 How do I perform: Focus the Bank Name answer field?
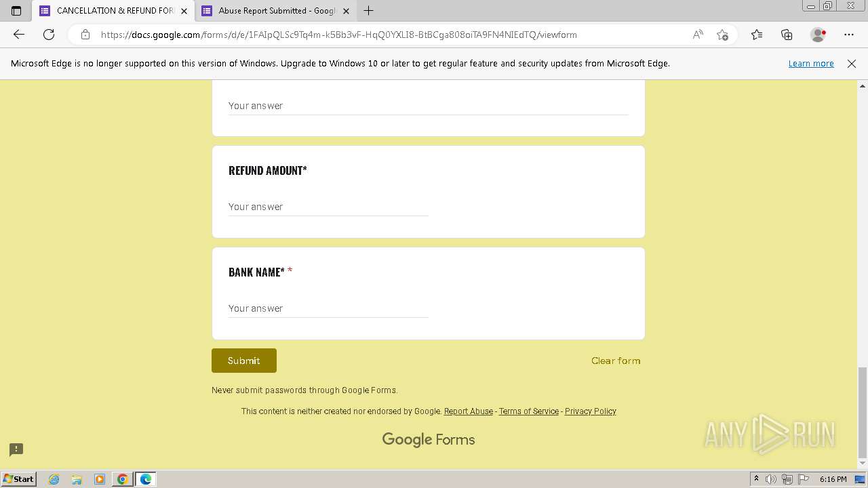click(x=328, y=308)
